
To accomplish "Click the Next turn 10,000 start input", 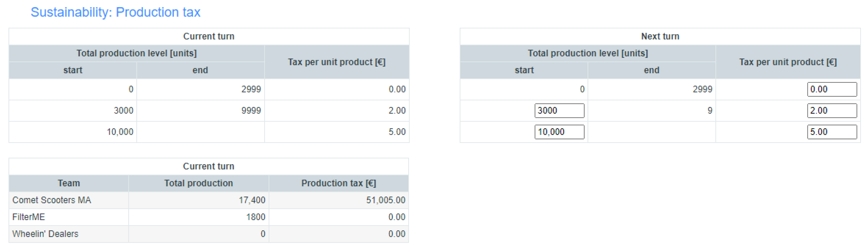I will (x=559, y=132).
